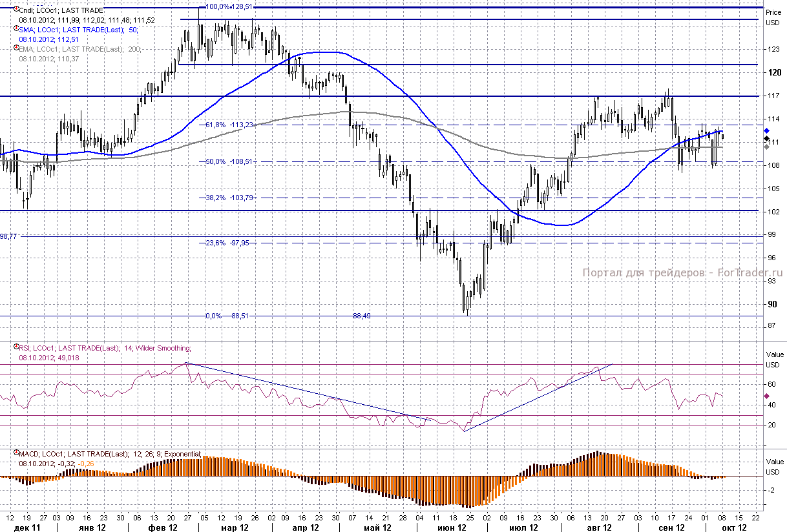Click the black diamond last-price marker on axis
The image size is (787, 532).
point(767,138)
